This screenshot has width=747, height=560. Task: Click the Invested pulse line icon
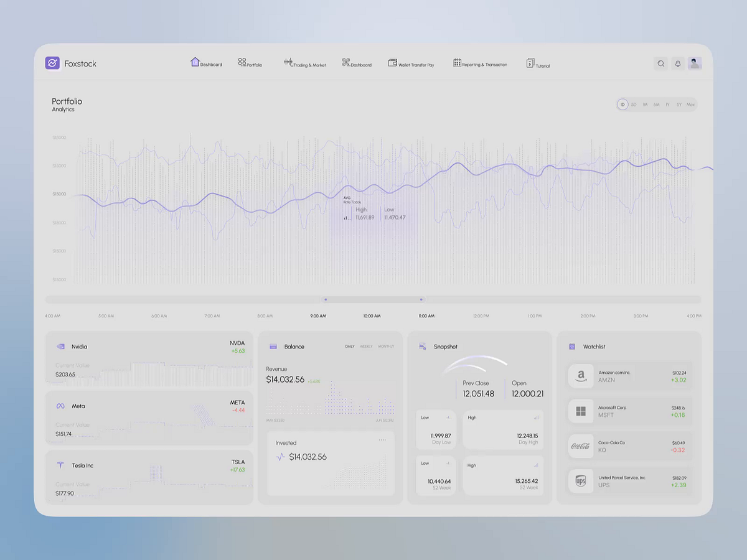281,457
